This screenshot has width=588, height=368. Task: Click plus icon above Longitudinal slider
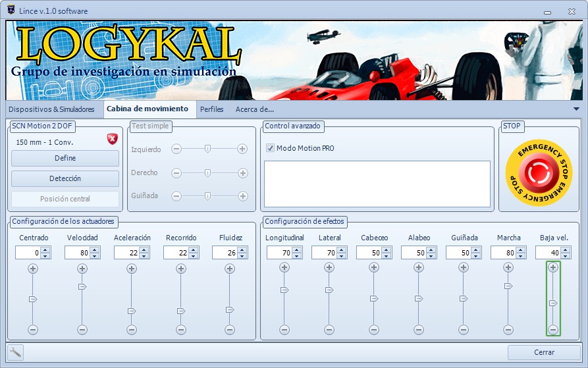coord(284,267)
